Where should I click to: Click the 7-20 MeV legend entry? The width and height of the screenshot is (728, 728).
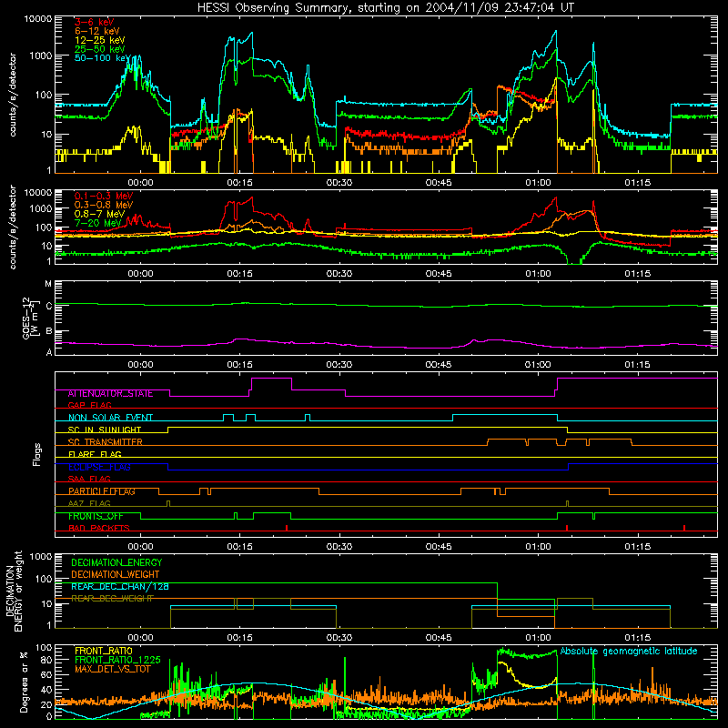(97, 223)
